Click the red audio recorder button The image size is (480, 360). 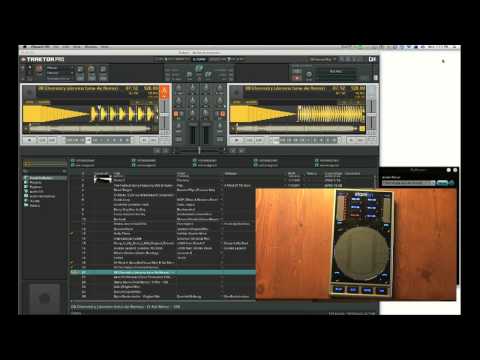click(297, 78)
